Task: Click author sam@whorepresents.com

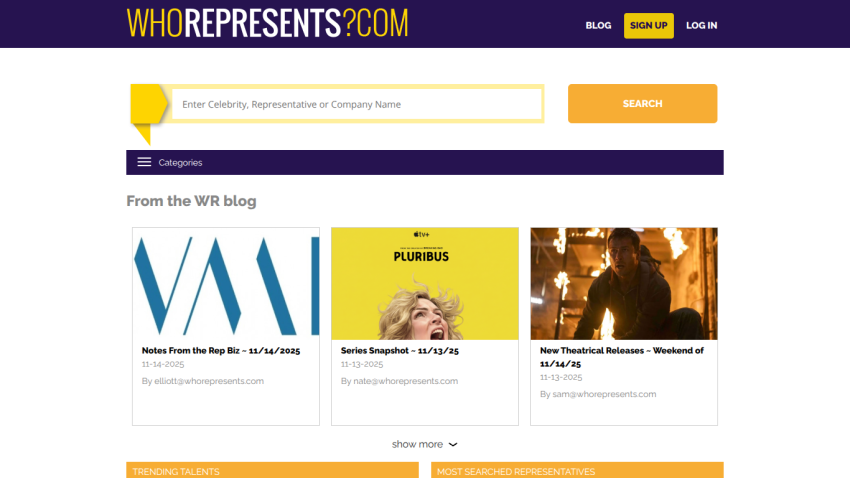Action: [x=604, y=394]
